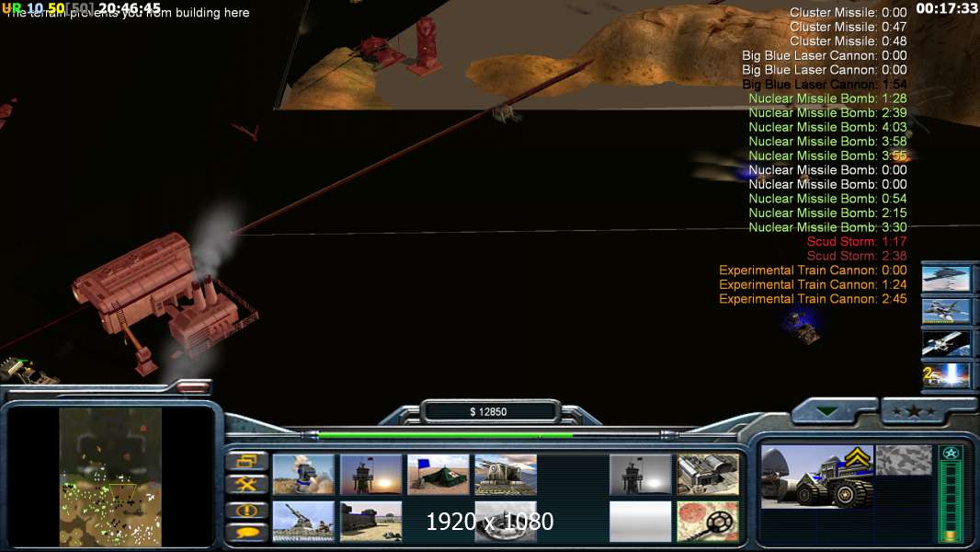Screen dimensions: 980x552
Task: Launch the fighter jet strike power shortcut
Action: (x=946, y=311)
